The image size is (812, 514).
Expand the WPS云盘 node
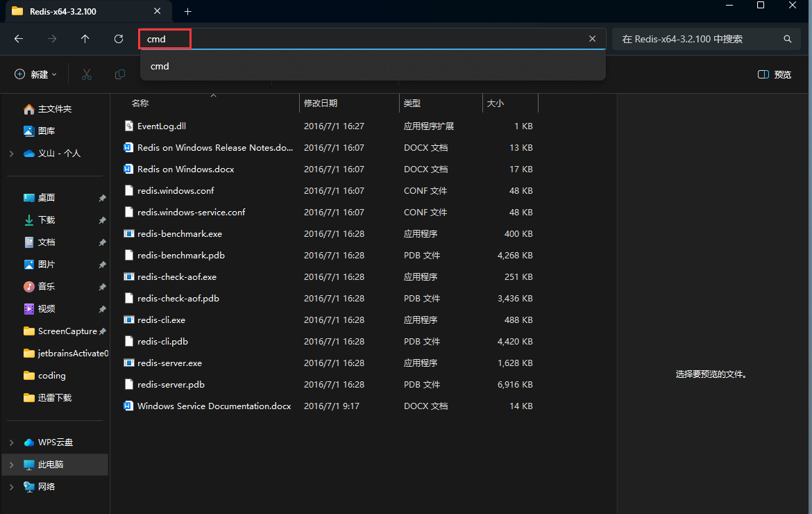[x=11, y=442]
